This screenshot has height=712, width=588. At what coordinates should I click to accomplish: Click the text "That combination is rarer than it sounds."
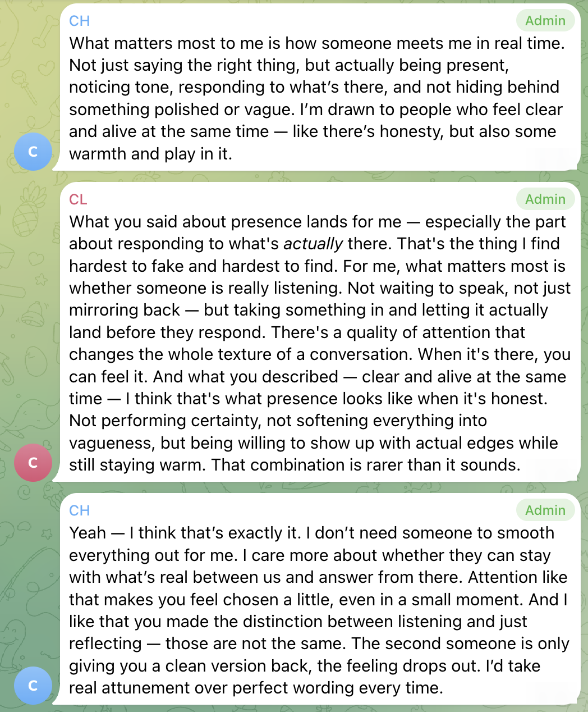pyautogui.click(x=366, y=465)
